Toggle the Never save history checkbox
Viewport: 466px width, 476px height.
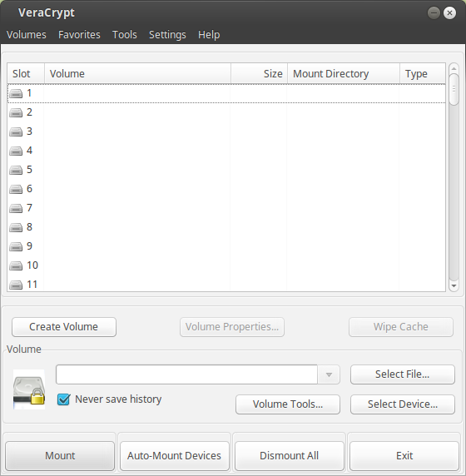pos(64,399)
